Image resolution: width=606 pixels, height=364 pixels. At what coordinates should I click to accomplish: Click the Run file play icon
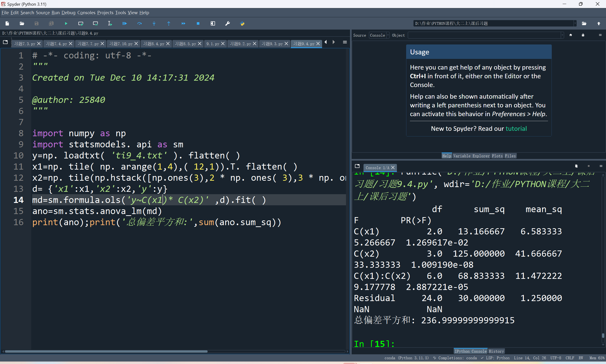click(x=66, y=24)
